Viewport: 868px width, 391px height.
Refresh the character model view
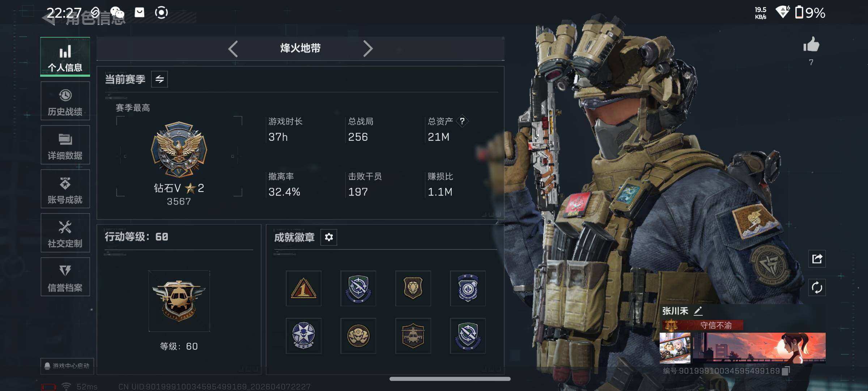click(x=817, y=288)
